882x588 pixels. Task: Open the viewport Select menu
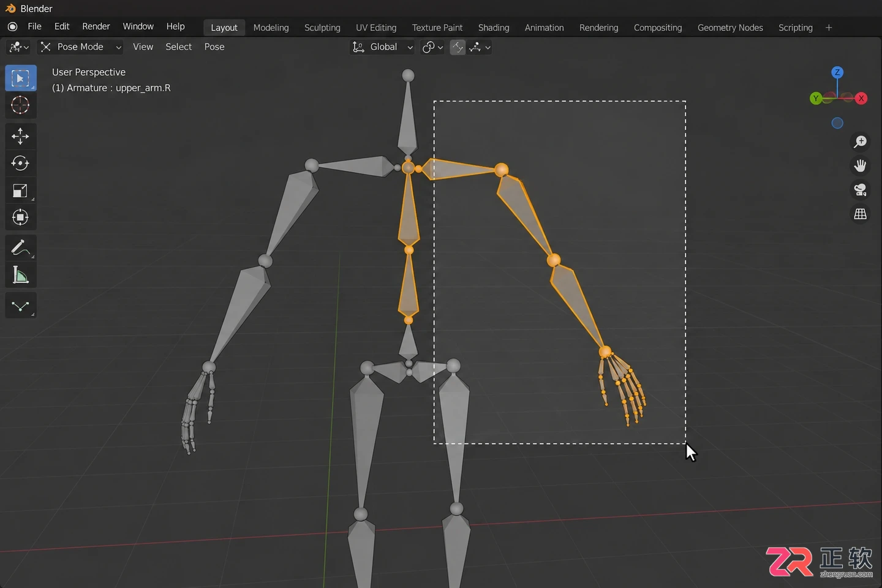coord(179,47)
